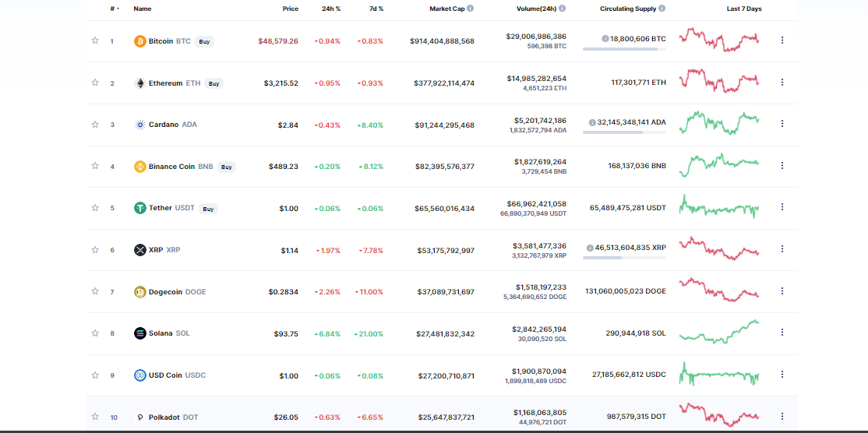Click info icon beside Bitcoin circulating supply
The height and width of the screenshot is (433, 868).
(605, 39)
